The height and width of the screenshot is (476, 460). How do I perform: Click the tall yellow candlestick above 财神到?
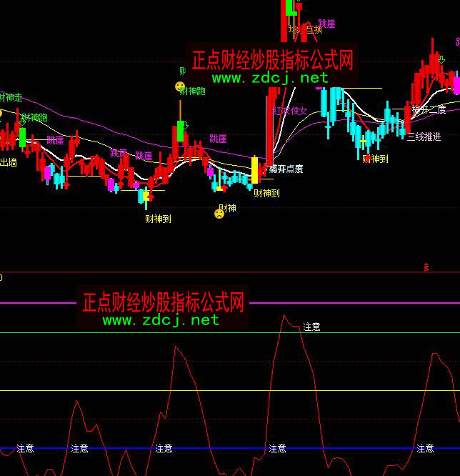[254, 170]
